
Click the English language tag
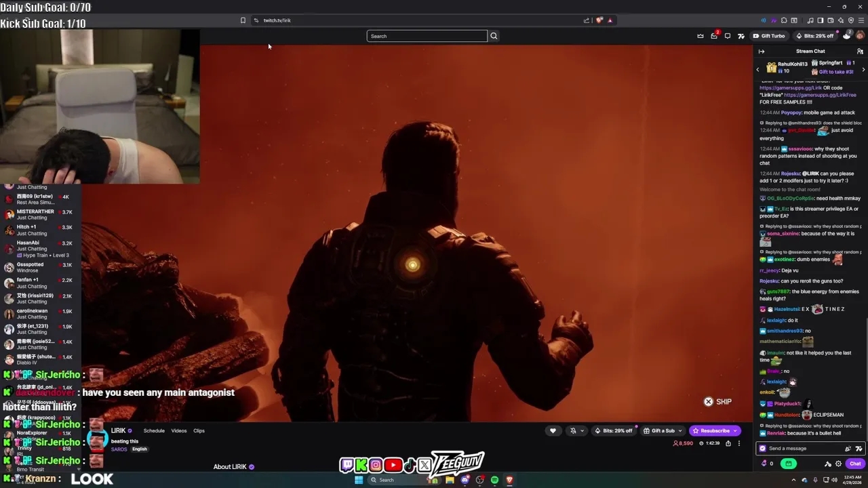[x=140, y=449]
